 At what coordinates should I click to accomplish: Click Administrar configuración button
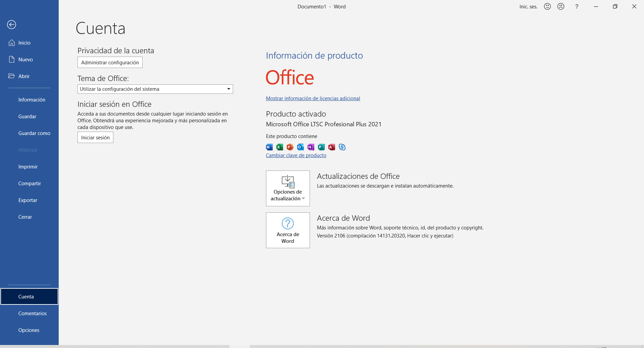(110, 62)
